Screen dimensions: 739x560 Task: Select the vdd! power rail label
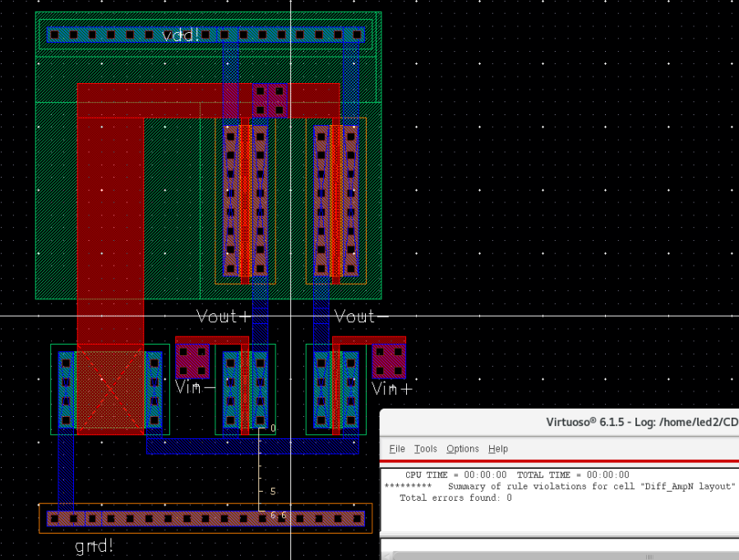coord(182,35)
